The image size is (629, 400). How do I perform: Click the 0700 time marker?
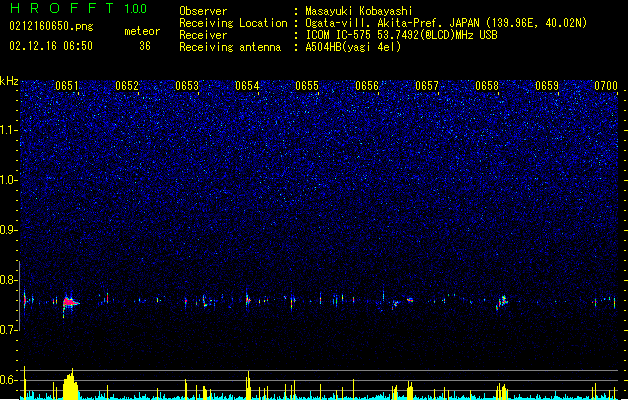pos(606,86)
